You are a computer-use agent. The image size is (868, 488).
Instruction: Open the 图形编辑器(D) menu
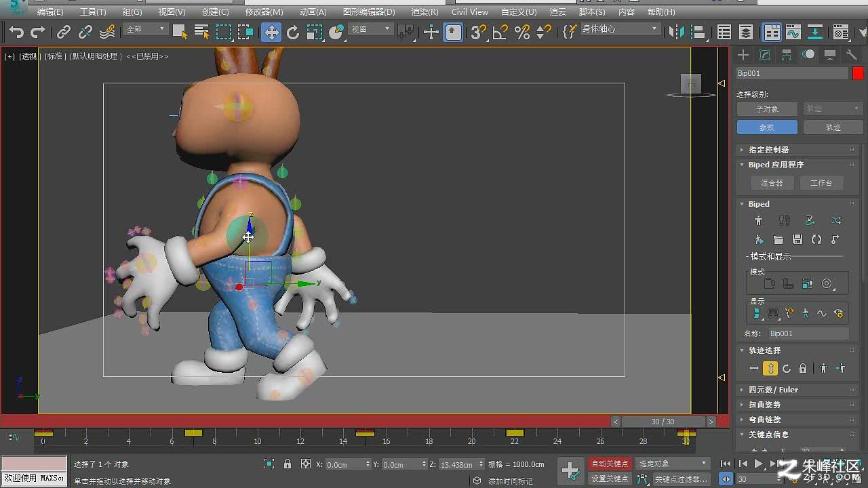coord(369,12)
